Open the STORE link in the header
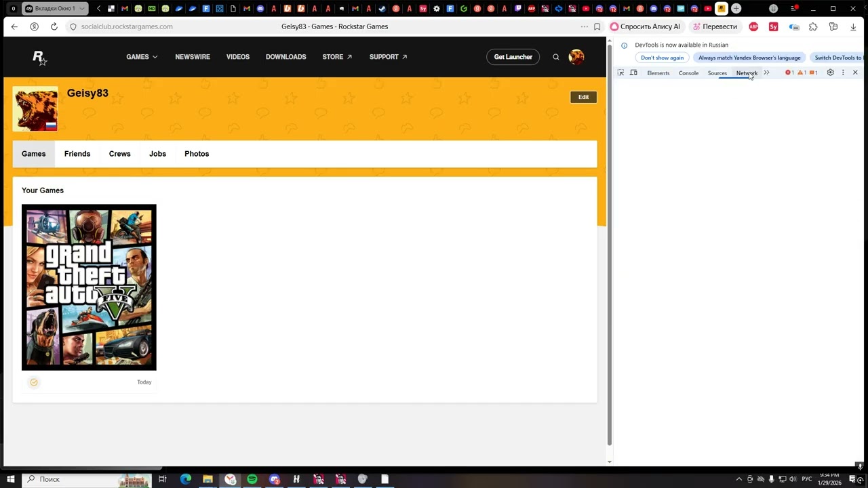The image size is (868, 488). [337, 57]
